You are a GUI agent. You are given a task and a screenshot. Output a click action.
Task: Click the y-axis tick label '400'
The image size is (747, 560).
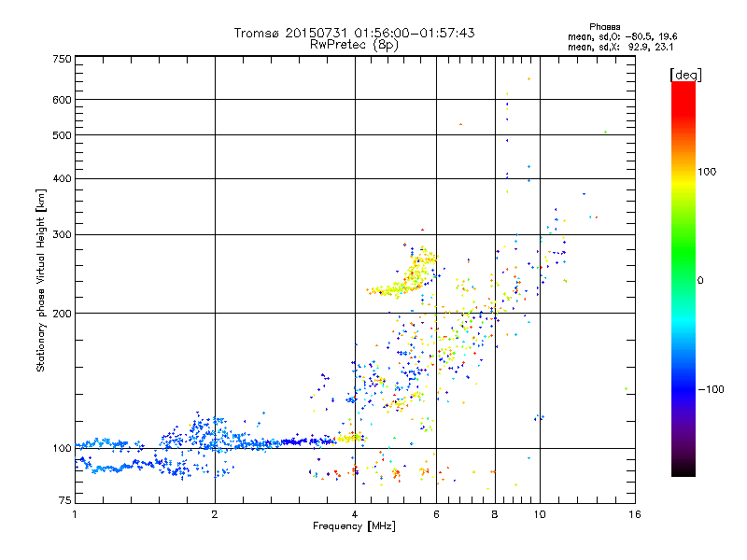pyautogui.click(x=63, y=178)
